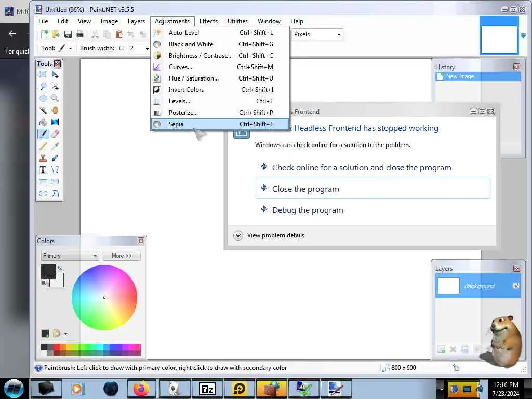This screenshot has width=532, height=399.
Task: Click the primary color swatch
Action: coord(48,272)
